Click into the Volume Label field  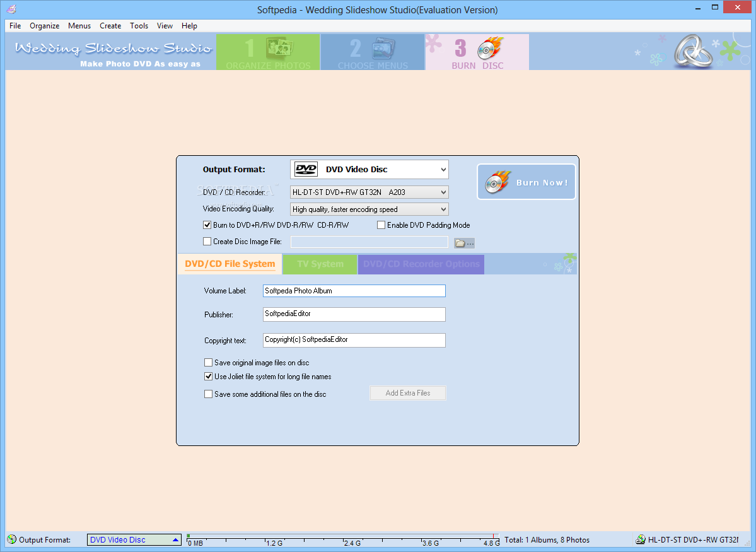point(354,290)
